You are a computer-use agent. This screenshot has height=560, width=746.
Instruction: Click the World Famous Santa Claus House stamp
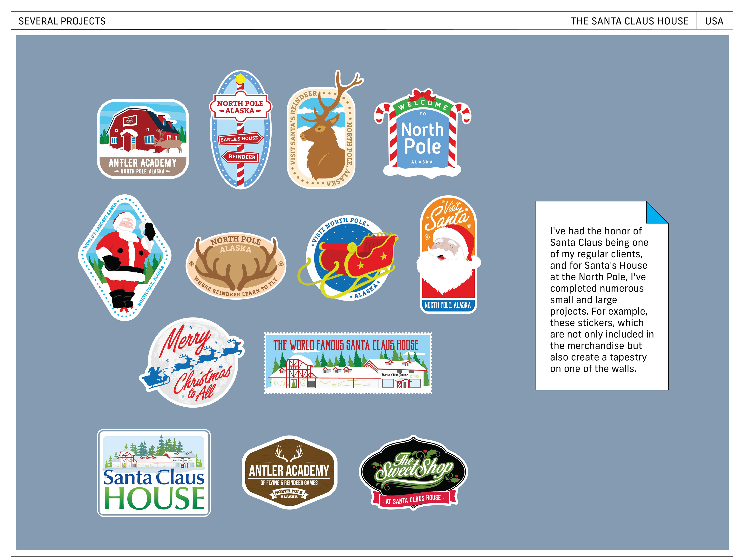point(348,363)
